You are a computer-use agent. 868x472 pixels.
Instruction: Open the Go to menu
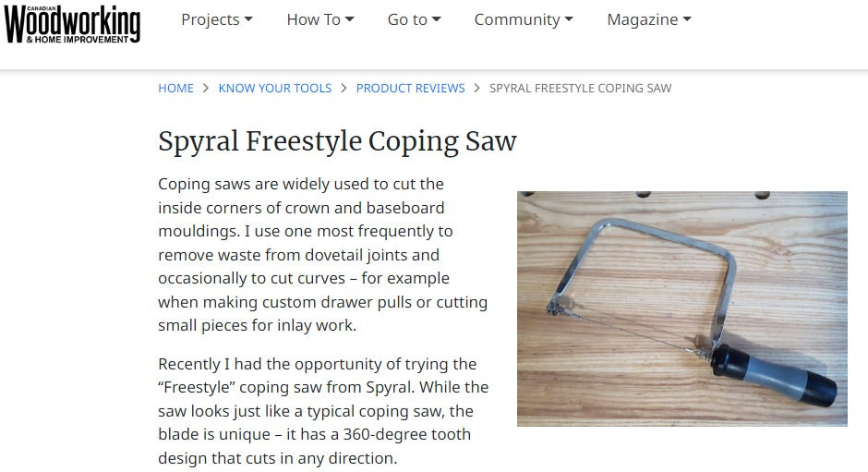coord(414,19)
